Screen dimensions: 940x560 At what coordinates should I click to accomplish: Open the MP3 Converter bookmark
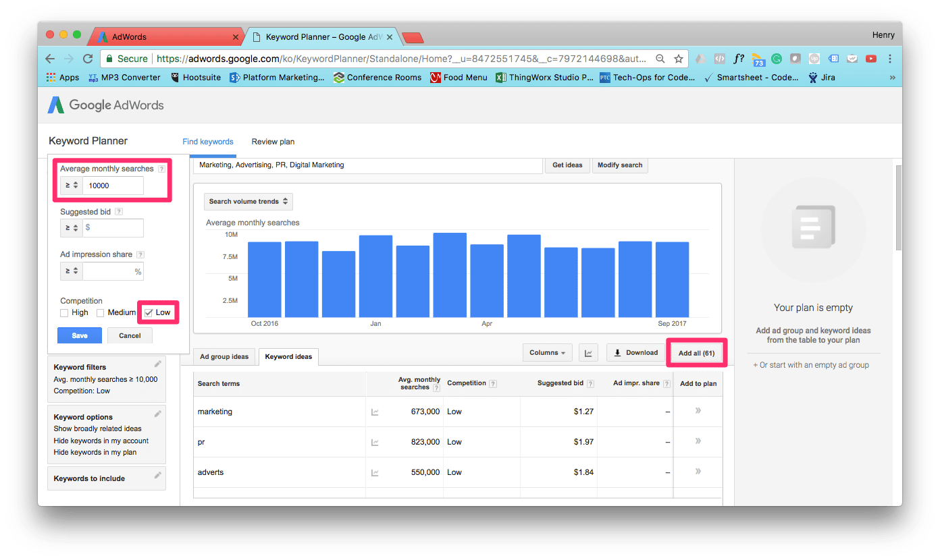(124, 78)
